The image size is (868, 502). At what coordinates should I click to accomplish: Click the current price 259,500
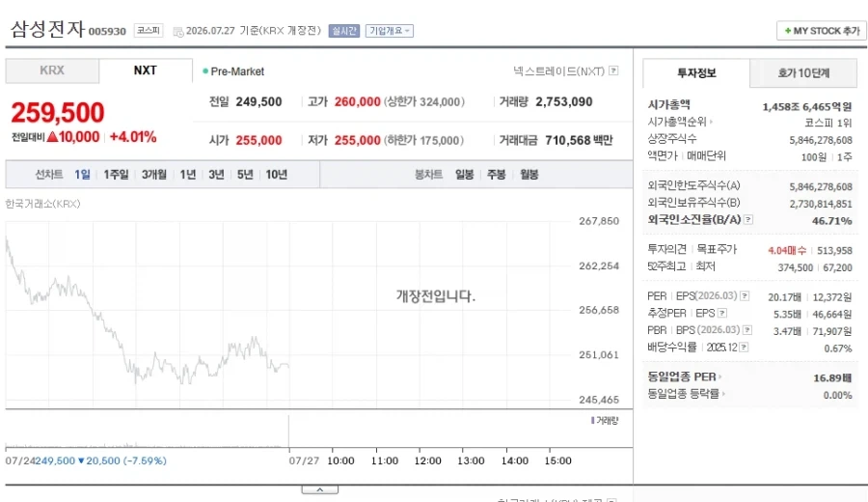point(58,113)
